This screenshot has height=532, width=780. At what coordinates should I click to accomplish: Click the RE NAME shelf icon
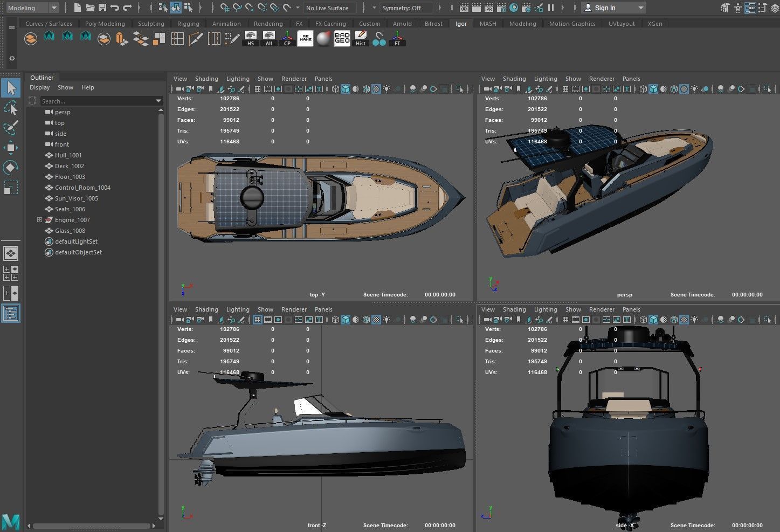coord(306,39)
